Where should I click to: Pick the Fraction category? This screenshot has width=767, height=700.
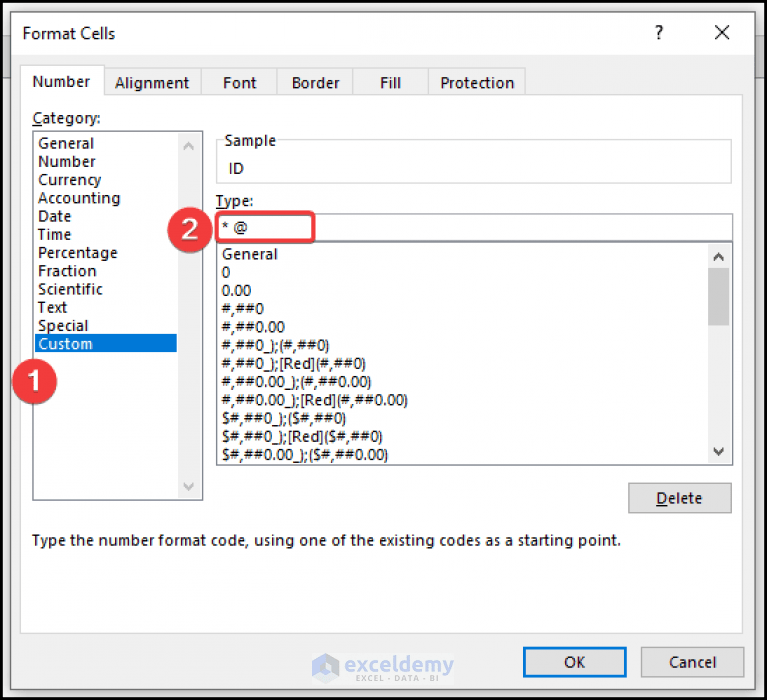106,271
